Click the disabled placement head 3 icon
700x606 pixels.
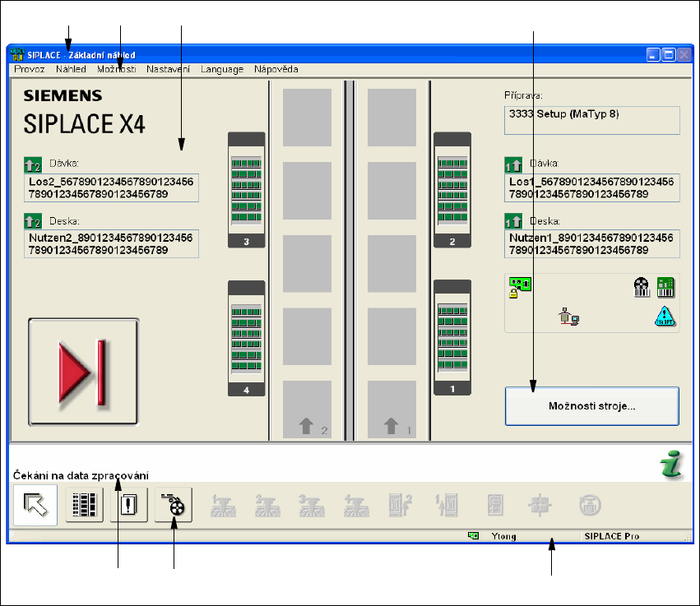pos(311,506)
